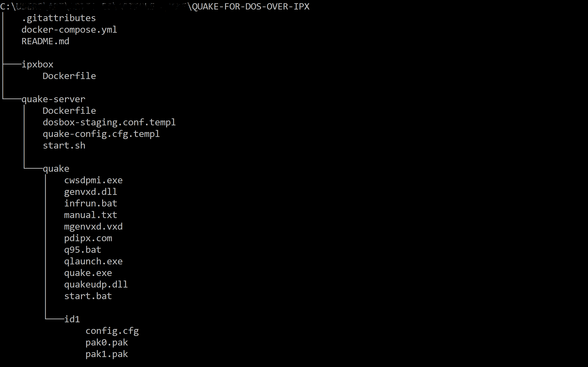
Task: Select cwsdpmi.exe in the listing
Action: pyautogui.click(x=93, y=180)
